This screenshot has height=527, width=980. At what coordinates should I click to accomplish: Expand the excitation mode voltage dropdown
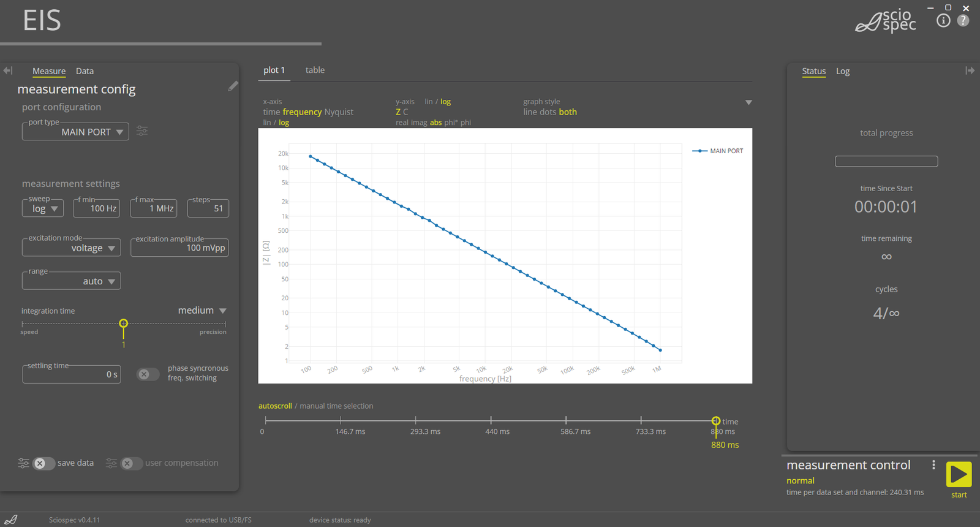click(71, 248)
